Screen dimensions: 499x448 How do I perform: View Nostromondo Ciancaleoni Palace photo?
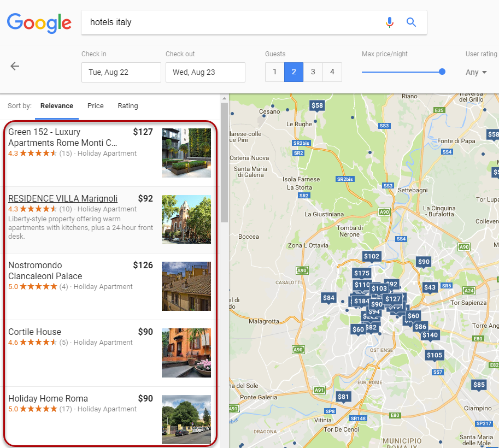pos(186,286)
